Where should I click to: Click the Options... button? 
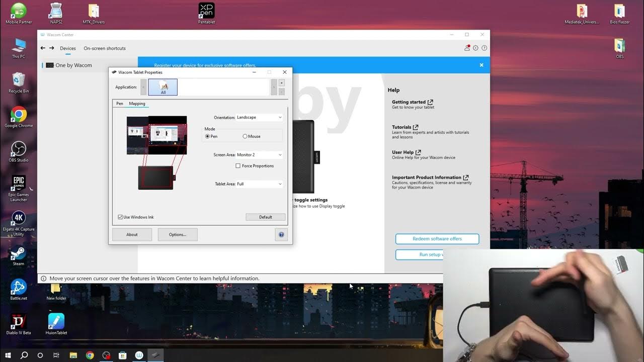point(178,234)
